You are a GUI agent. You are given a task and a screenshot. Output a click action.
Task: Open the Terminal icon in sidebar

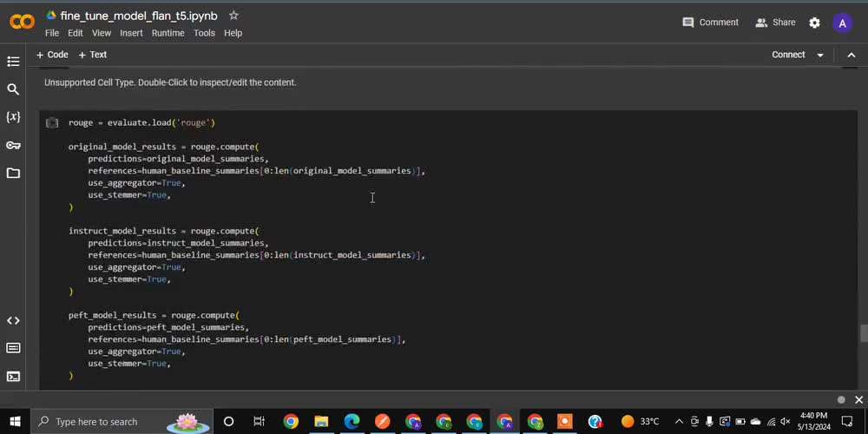[x=13, y=377]
